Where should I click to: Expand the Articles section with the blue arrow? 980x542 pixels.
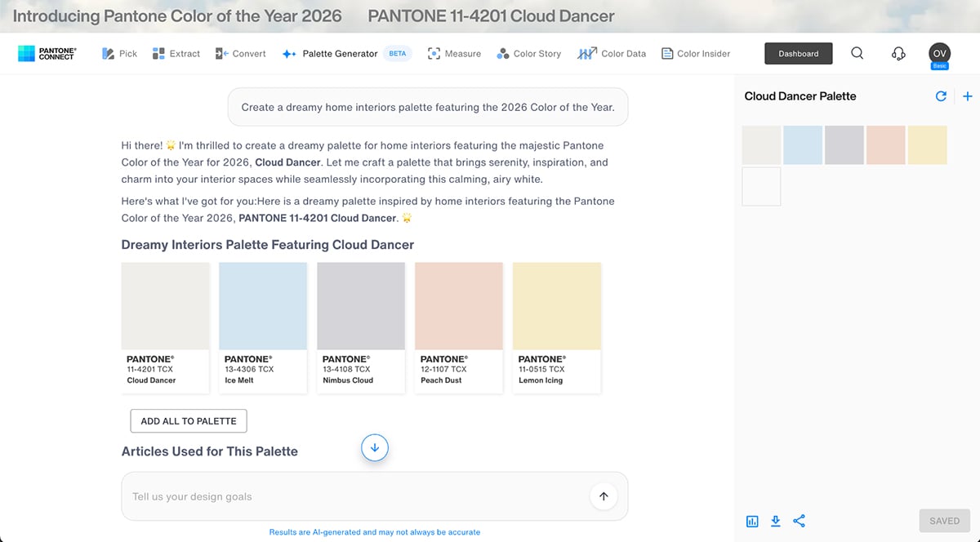point(374,447)
